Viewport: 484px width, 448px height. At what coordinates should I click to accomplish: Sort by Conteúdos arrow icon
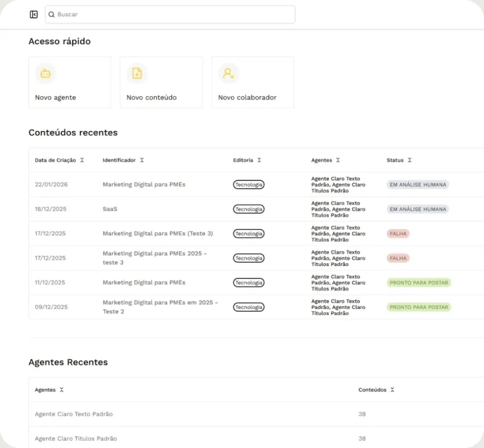click(x=392, y=390)
